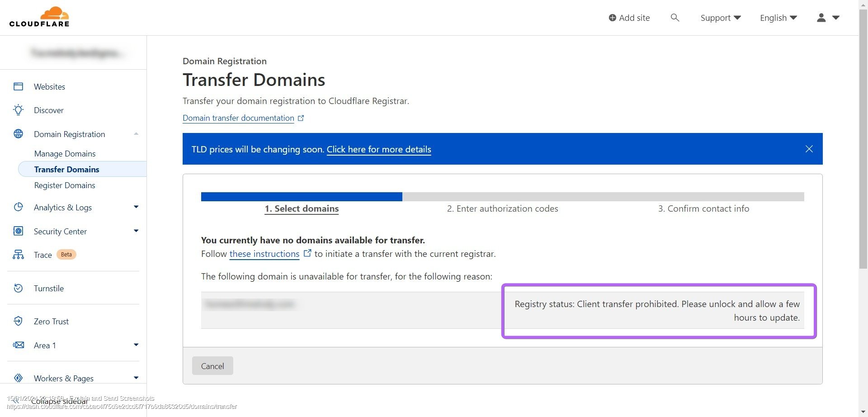Click the blurred unavailable domain name

(250, 304)
